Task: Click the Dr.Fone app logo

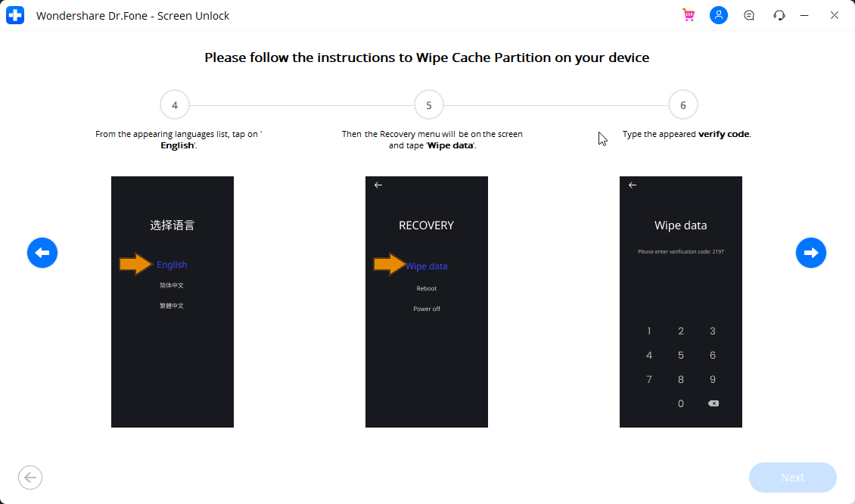Action: point(15,15)
